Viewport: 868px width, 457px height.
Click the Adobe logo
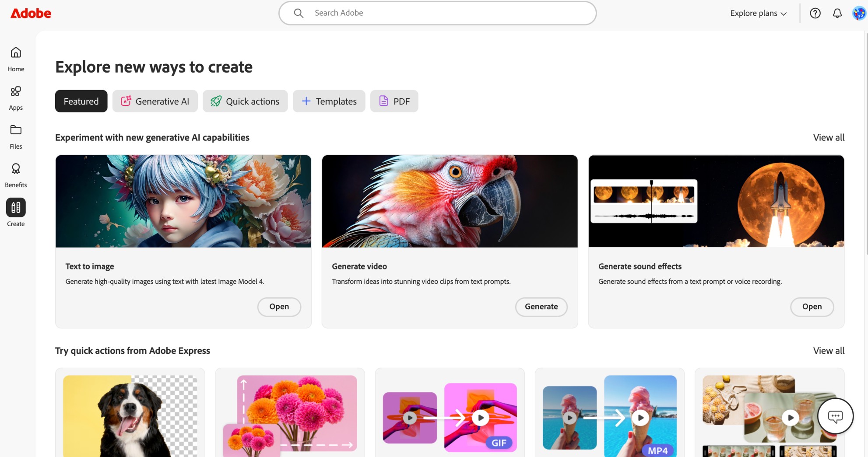tap(31, 13)
